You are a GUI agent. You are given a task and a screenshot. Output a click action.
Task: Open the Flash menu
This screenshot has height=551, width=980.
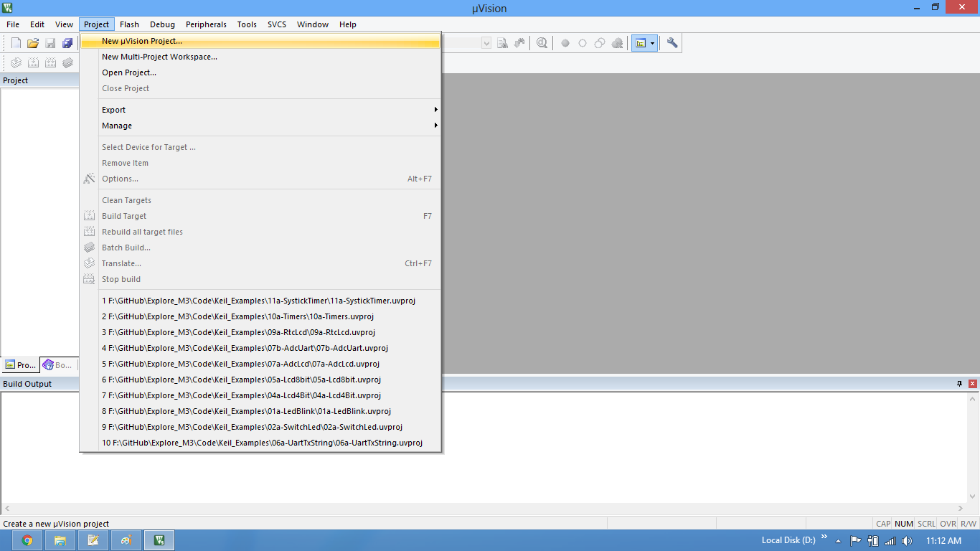click(x=130, y=24)
